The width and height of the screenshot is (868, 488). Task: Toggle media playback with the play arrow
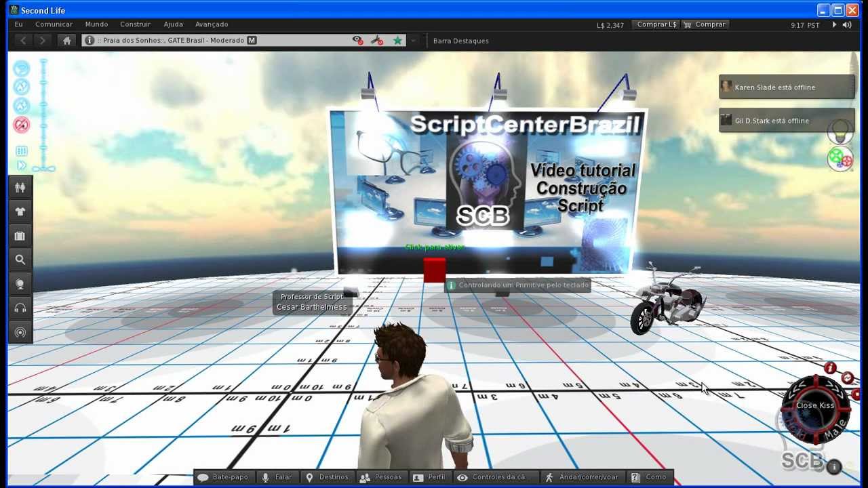(834, 25)
